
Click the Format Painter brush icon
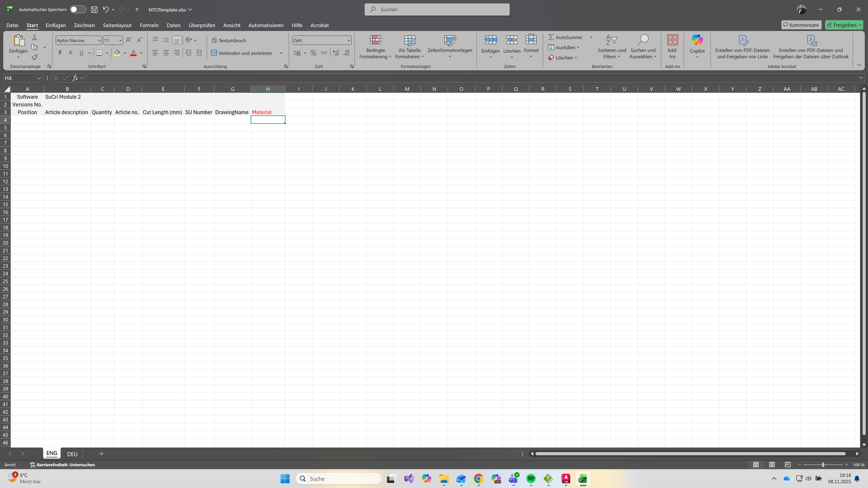click(34, 57)
